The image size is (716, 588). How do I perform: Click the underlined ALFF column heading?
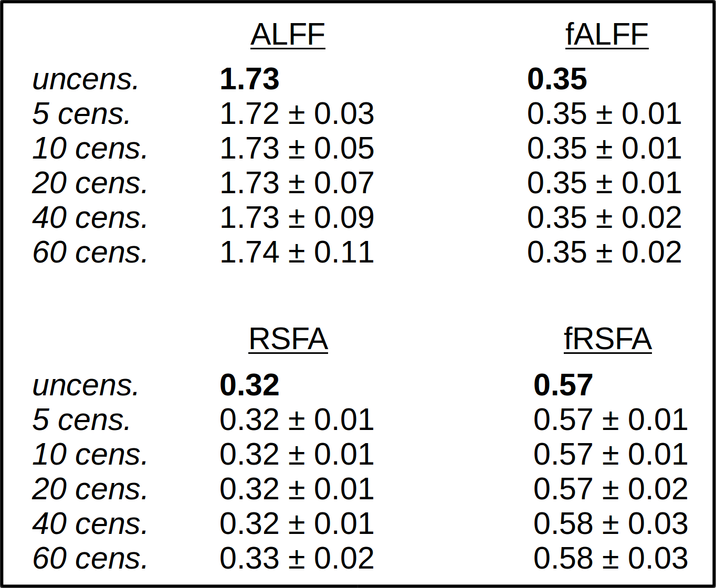[288, 35]
